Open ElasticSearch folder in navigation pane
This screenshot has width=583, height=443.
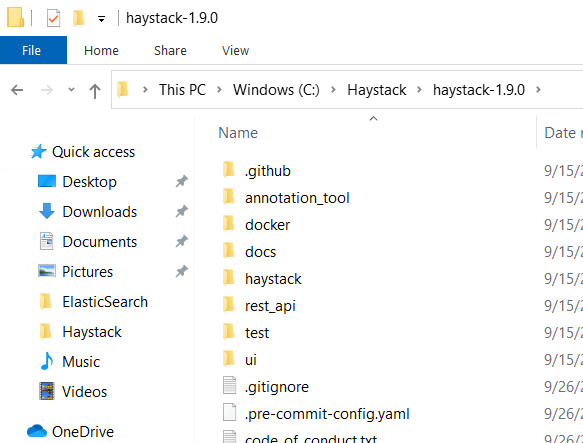[x=105, y=302]
